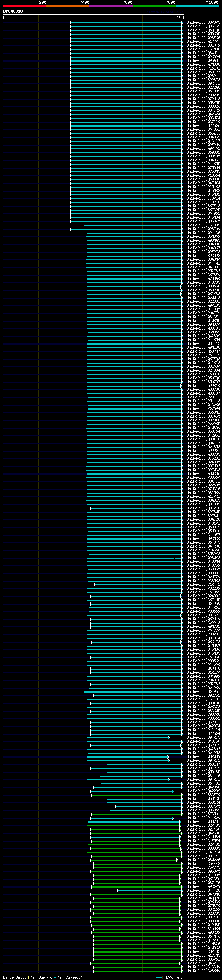Click the red ~20% legend segment
The image size is (222, 980).
[x=25, y=7]
